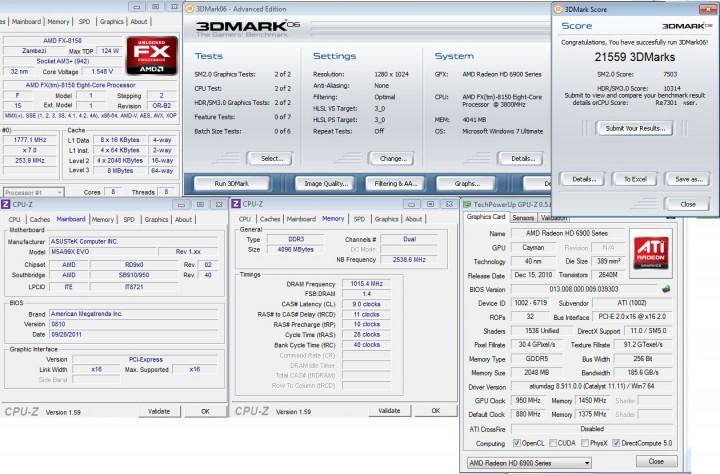
Task: Click the ASUSTeK Computer INC. manufacturer value
Action: pos(133,241)
